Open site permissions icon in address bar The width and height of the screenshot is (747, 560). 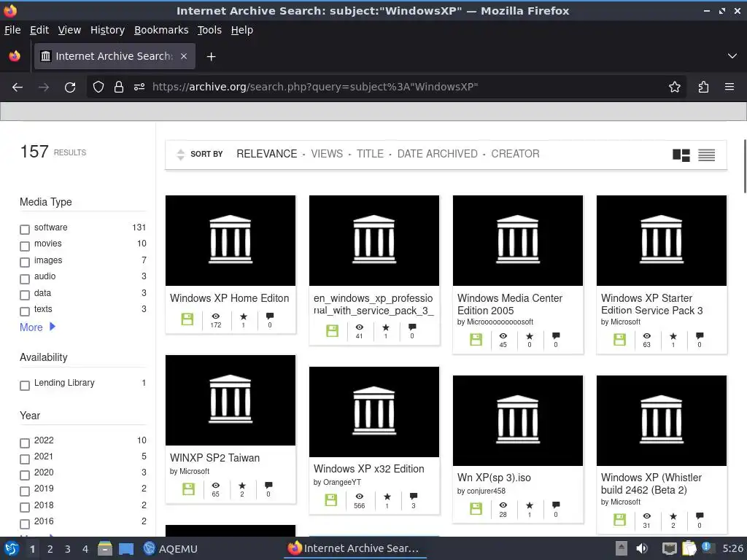coord(139,87)
